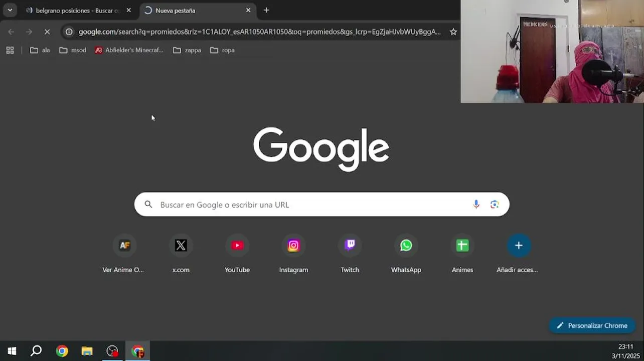Open File Explorer from the taskbar
Image resolution: width=644 pixels, height=361 pixels.
[x=87, y=351]
